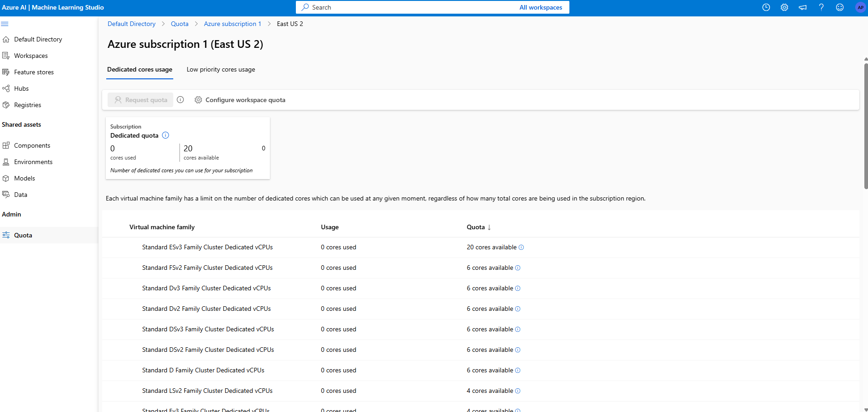868x412 pixels.
Task: Open recent activity clock icon
Action: [x=766, y=7]
